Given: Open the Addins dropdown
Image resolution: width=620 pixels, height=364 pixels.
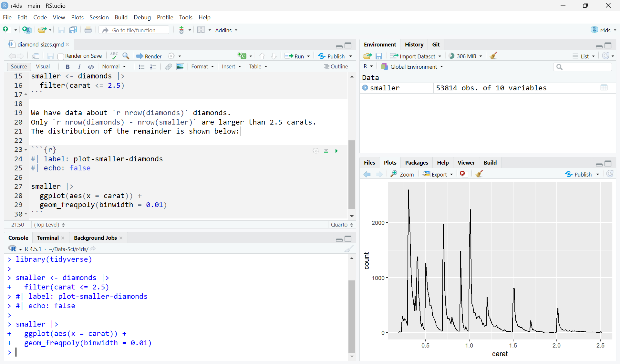Looking at the screenshot, I should tap(226, 30).
